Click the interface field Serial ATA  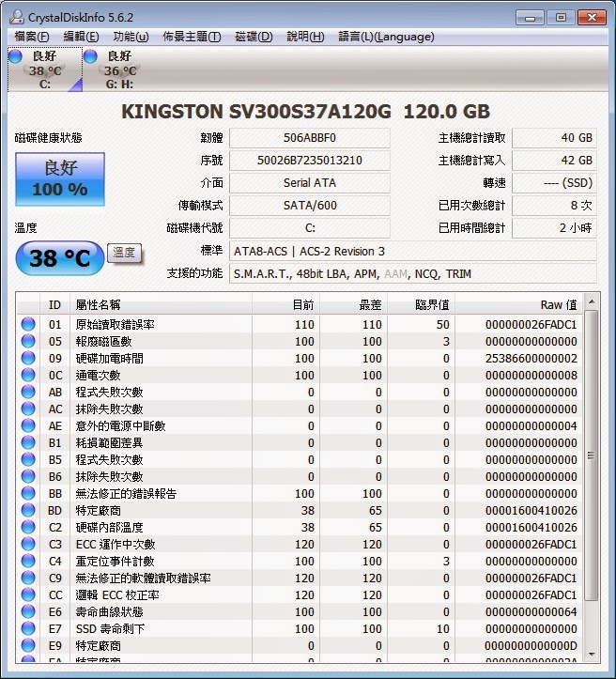310,183
